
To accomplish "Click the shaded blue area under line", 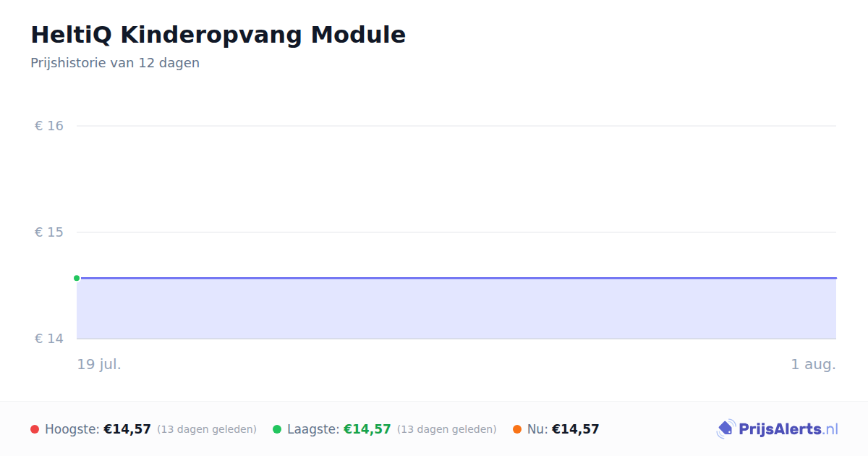I will [456, 309].
